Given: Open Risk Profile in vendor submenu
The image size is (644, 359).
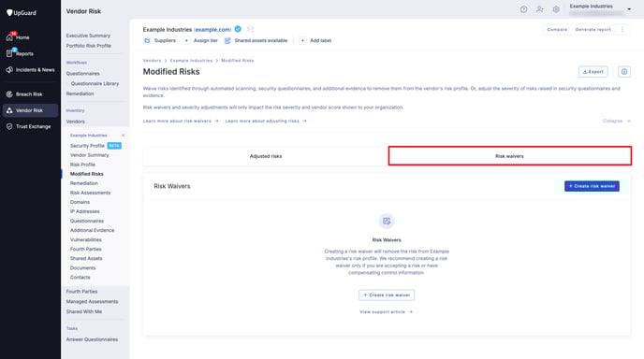Looking at the screenshot, I should tap(82, 165).
